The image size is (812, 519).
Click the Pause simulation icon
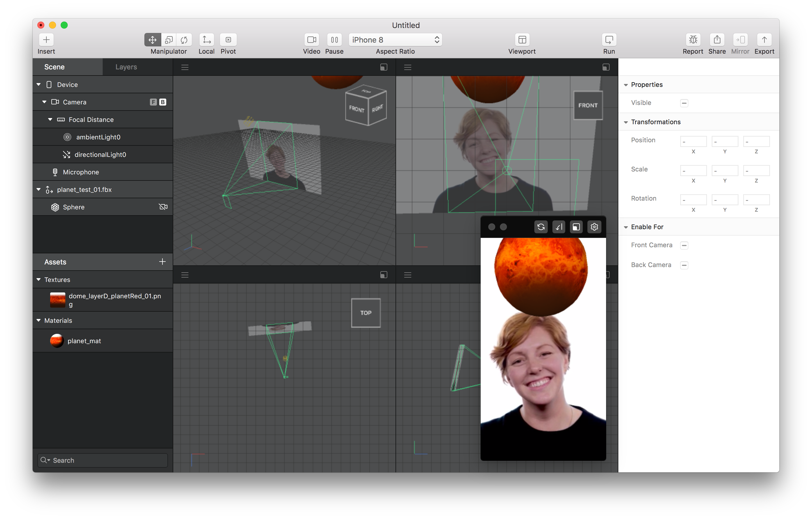tap(334, 39)
